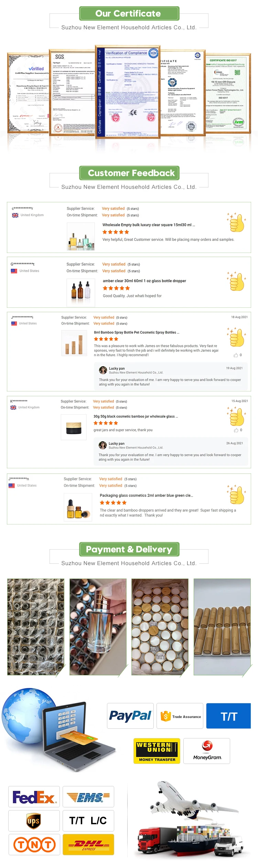This screenshot has width=258, height=868.
Task: Choose the DHL Express logo
Action: click(88, 845)
